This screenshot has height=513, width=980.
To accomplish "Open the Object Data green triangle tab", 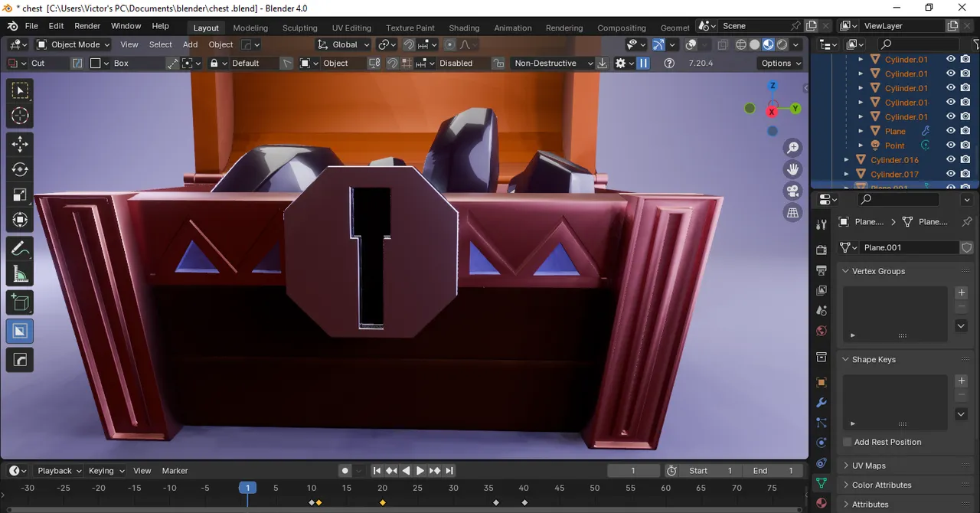I will click(822, 483).
